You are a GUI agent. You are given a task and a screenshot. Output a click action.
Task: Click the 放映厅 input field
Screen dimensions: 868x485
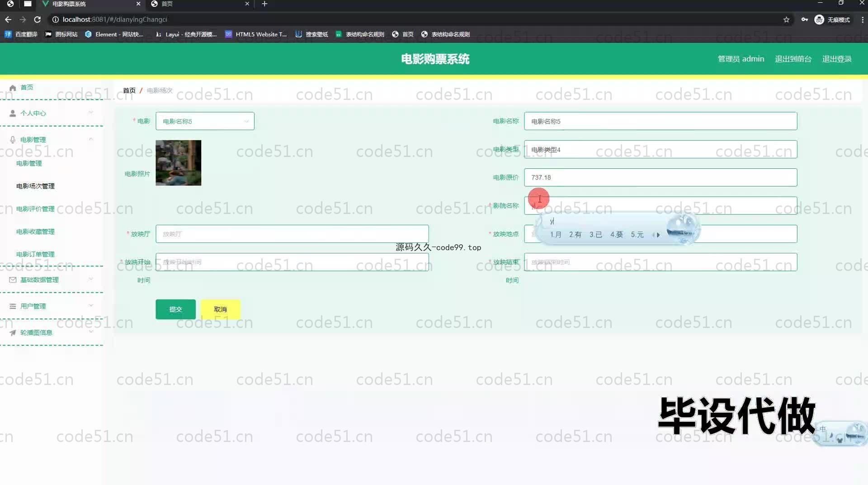[292, 234]
